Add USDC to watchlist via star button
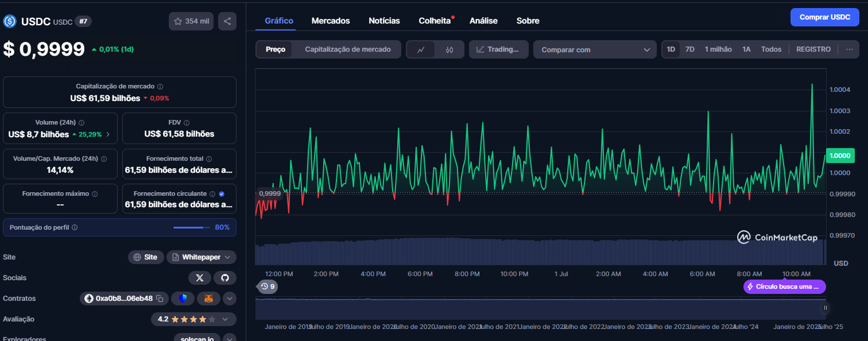 tap(192, 21)
